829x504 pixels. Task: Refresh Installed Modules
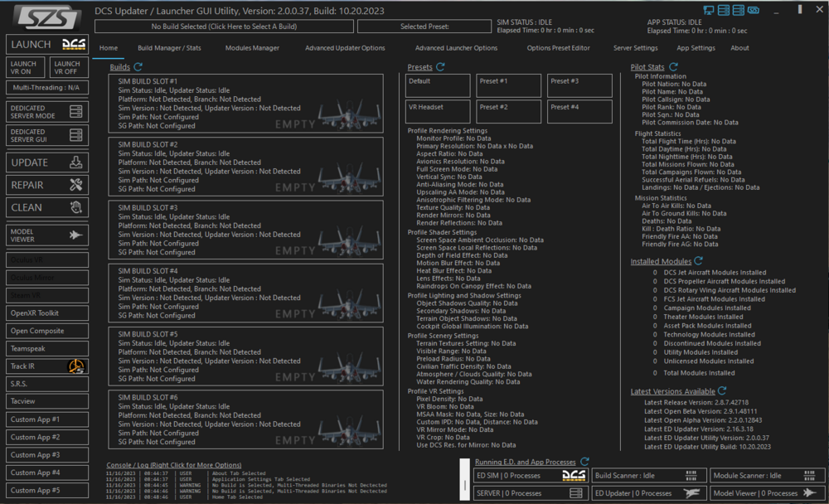698,261
